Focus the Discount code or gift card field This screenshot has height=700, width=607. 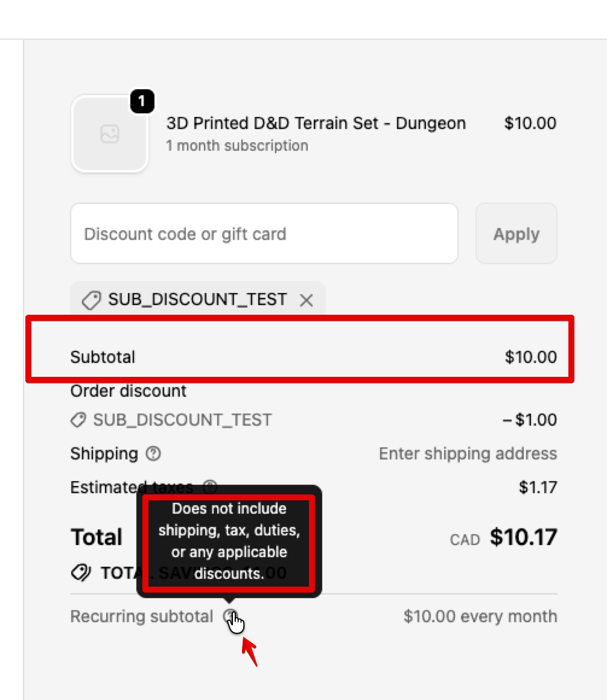coord(264,234)
